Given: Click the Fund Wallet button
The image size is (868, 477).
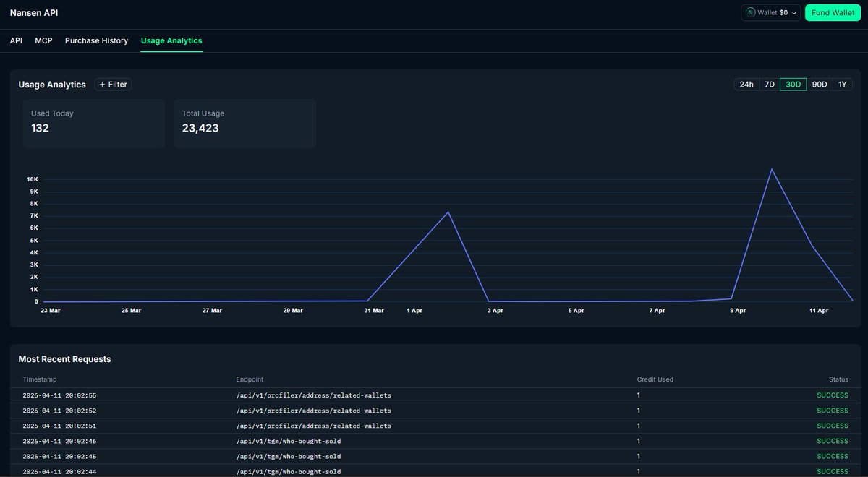Looking at the screenshot, I should click(833, 12).
